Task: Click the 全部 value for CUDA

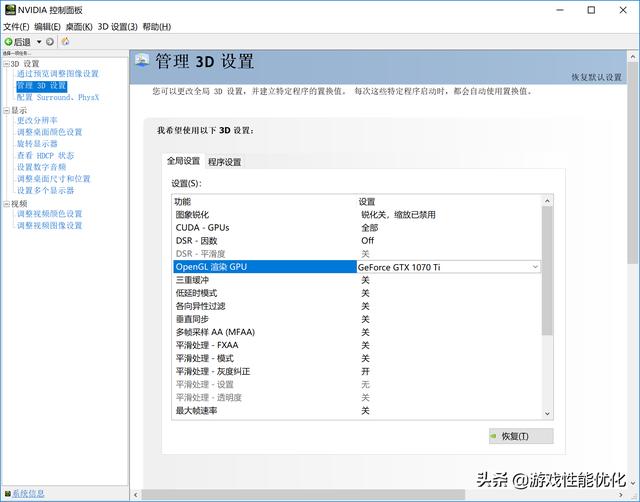Action: [370, 228]
